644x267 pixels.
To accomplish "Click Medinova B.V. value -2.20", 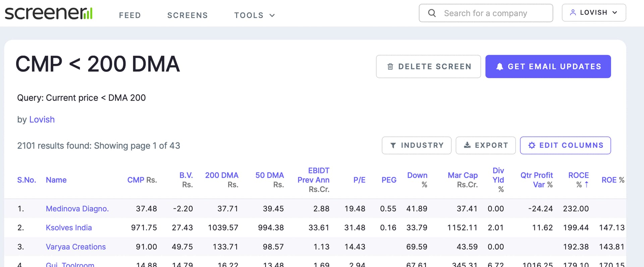I will click(x=183, y=209).
